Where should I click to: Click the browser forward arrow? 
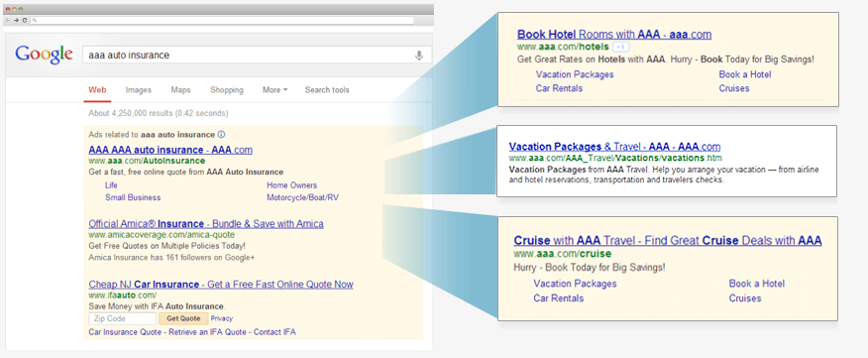[x=17, y=20]
